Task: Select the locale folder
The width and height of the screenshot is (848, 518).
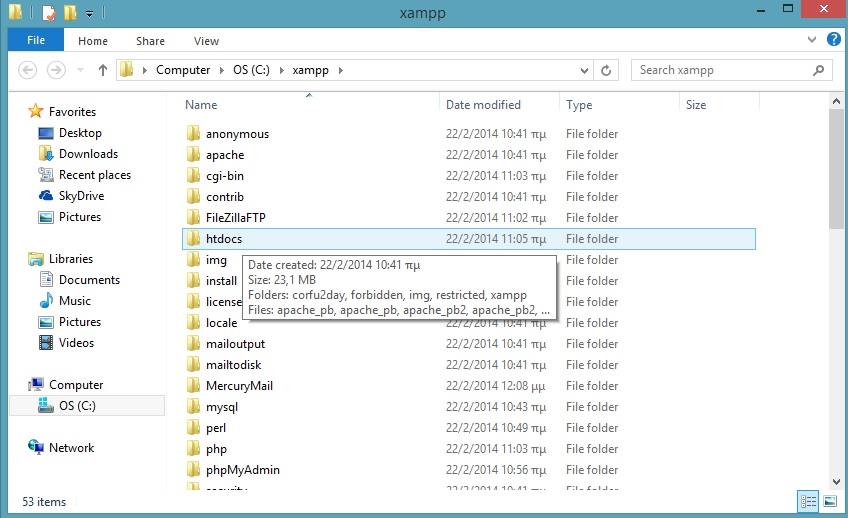Action: coord(222,323)
